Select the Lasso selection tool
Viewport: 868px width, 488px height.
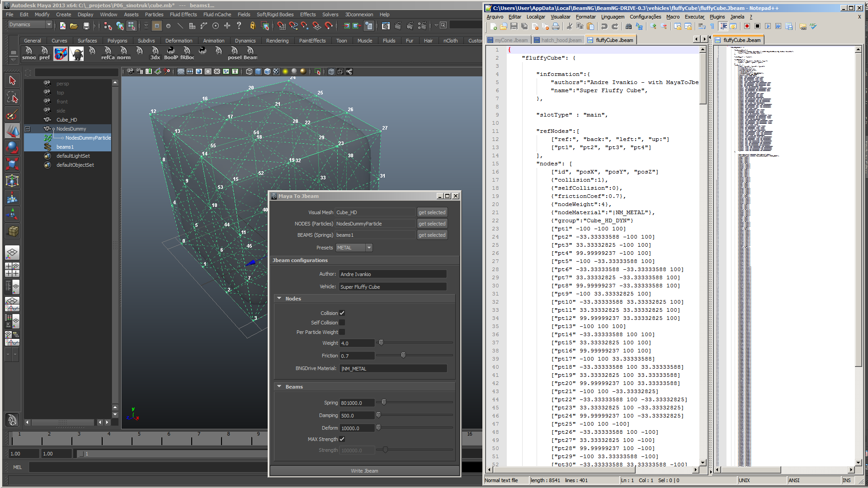click(x=12, y=98)
